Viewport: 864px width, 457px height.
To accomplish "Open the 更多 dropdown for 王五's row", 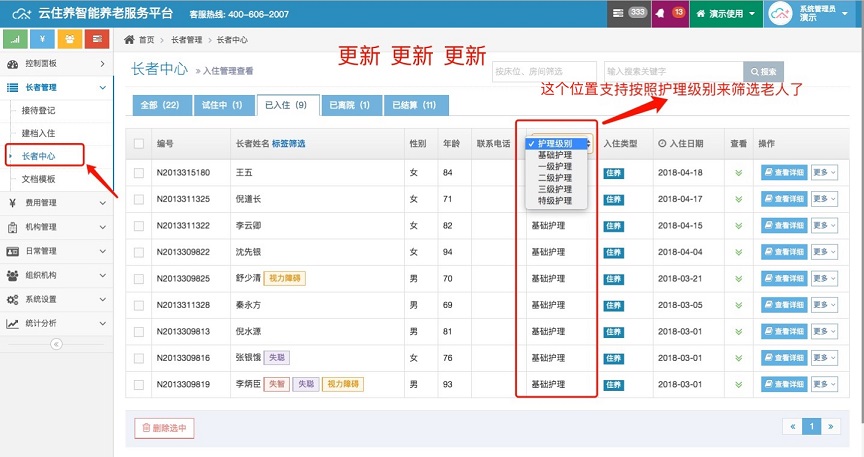I will tap(824, 172).
